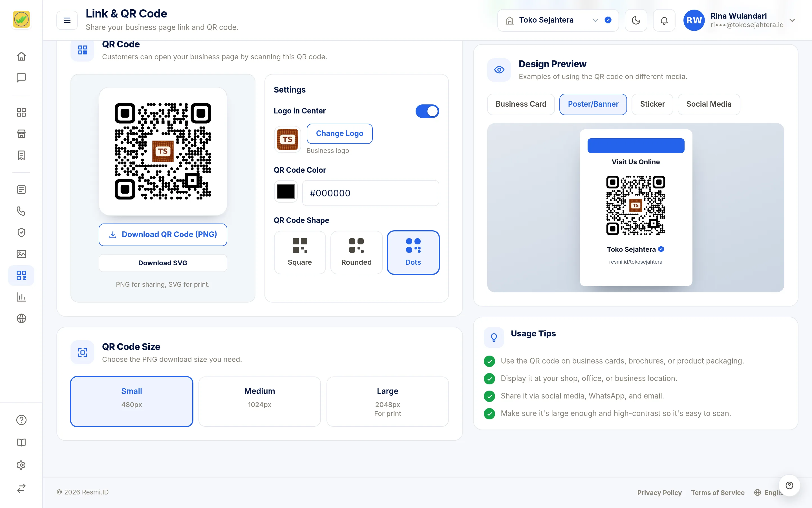Open the black QR color swatch
812x508 pixels.
pos(286,192)
